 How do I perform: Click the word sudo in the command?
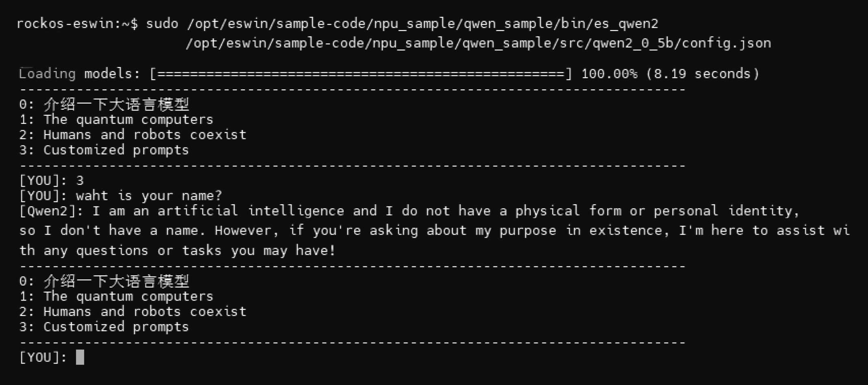162,24
